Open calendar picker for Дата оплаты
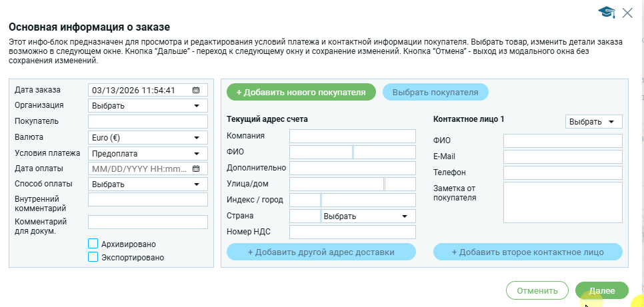Screen dimensions: 644x307 (196, 168)
